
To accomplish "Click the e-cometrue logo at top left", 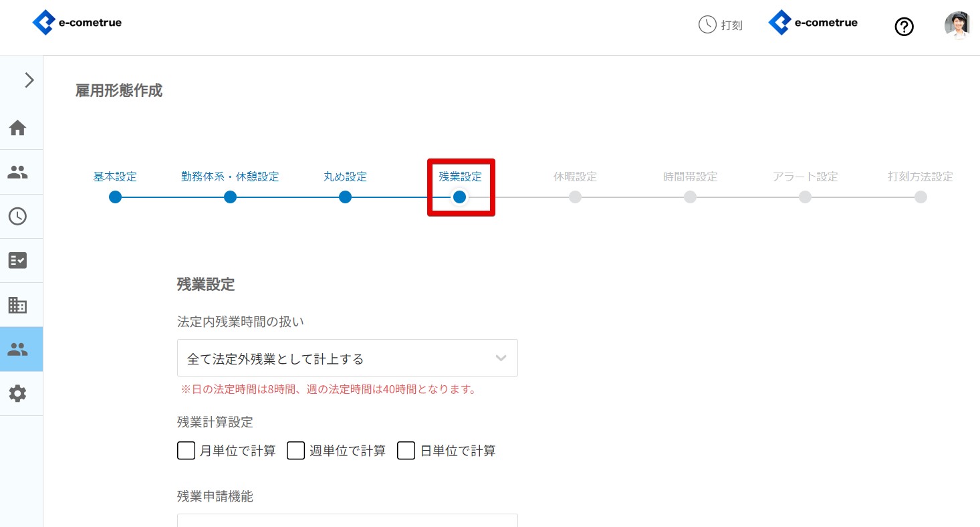I will click(x=77, y=23).
